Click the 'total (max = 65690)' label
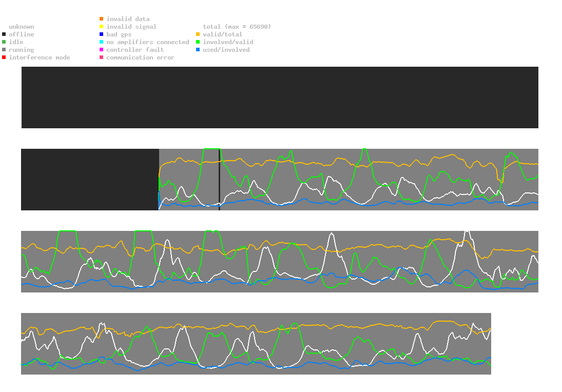 237,27
